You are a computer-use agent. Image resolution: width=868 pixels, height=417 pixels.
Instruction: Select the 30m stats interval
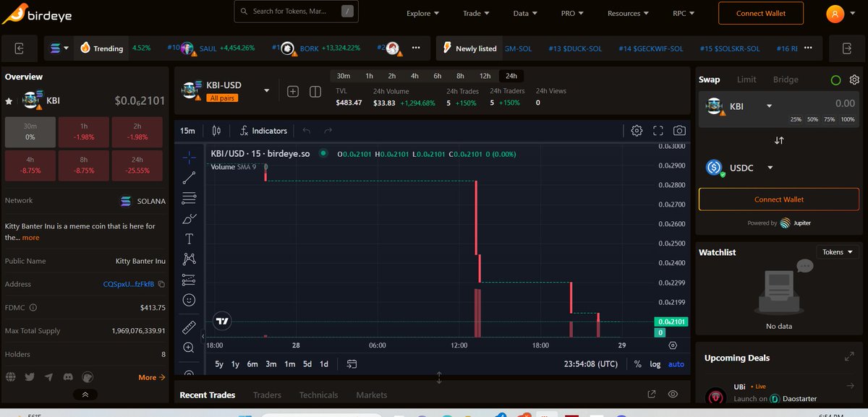[344, 76]
